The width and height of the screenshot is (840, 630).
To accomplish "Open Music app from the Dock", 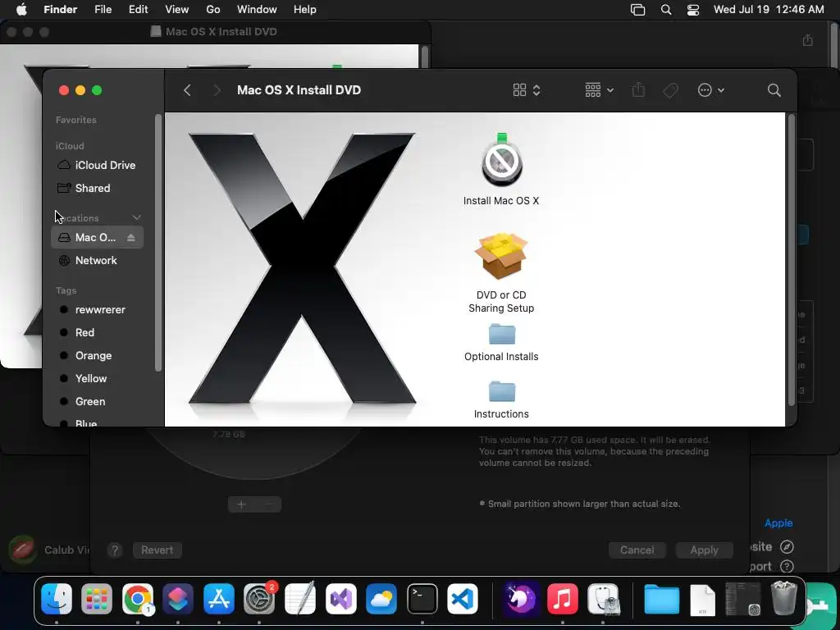I will [562, 599].
